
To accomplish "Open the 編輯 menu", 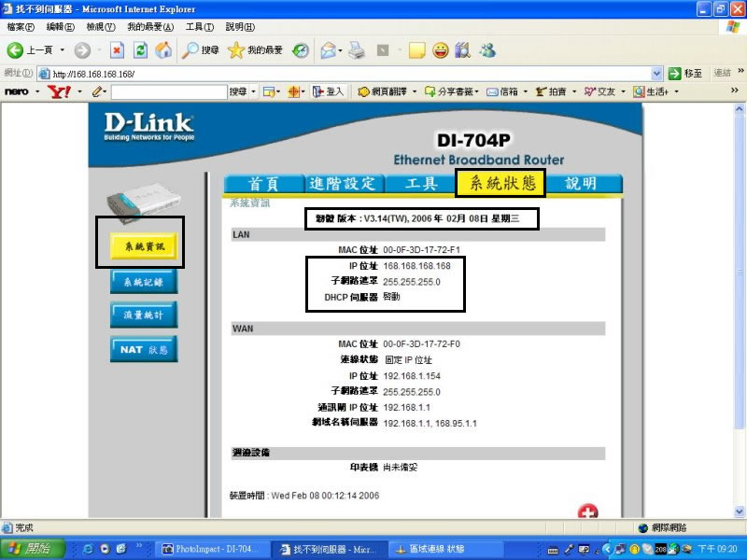I will [60, 27].
